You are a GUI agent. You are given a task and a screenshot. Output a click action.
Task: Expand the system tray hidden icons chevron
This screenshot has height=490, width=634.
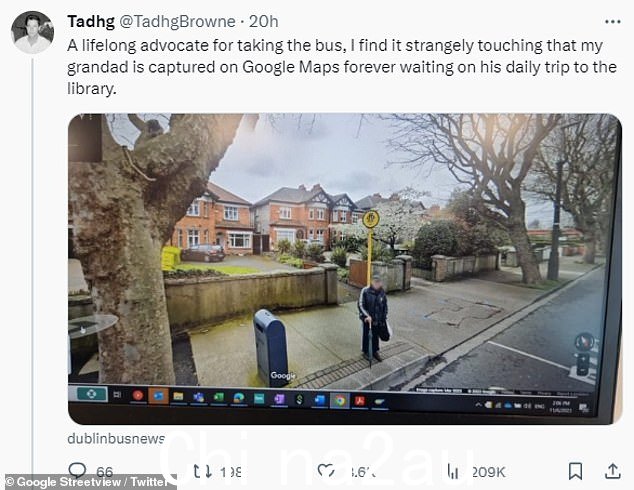coord(478,404)
